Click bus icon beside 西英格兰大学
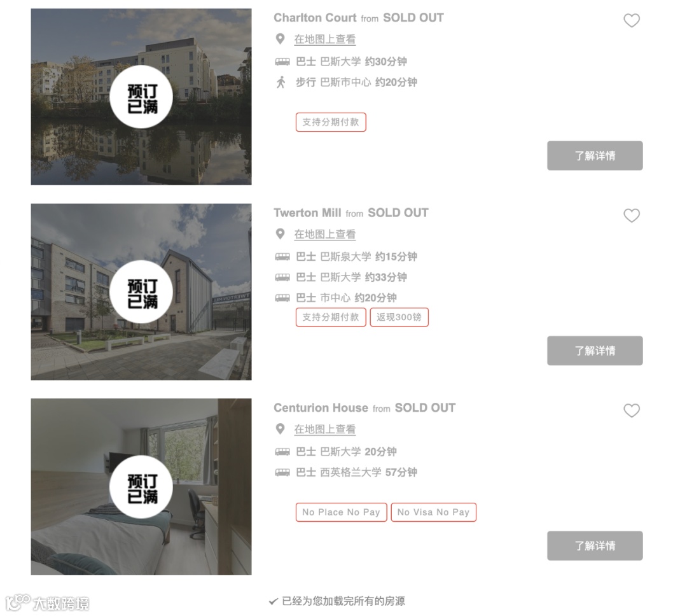Screen dimensions: 687x616 282,473
